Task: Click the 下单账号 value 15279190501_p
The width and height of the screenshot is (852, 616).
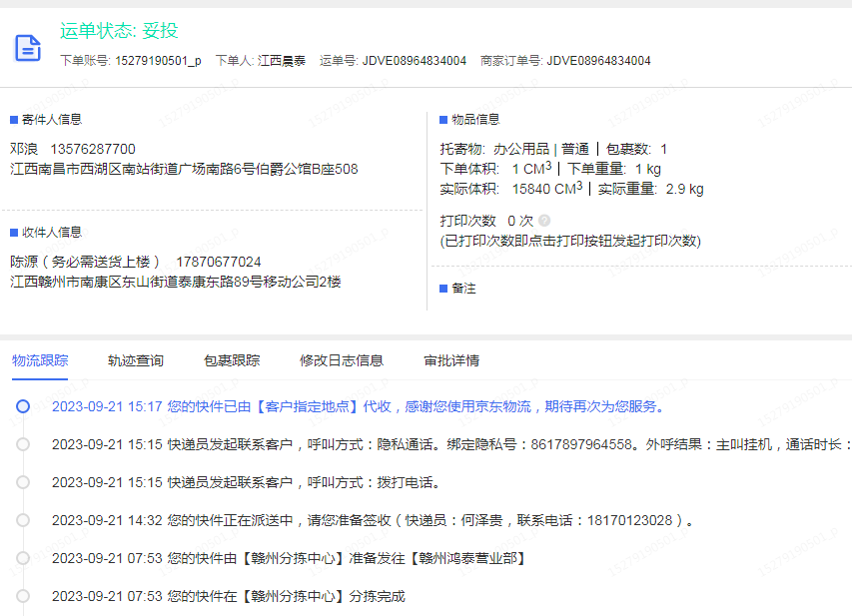Action: click(x=158, y=61)
